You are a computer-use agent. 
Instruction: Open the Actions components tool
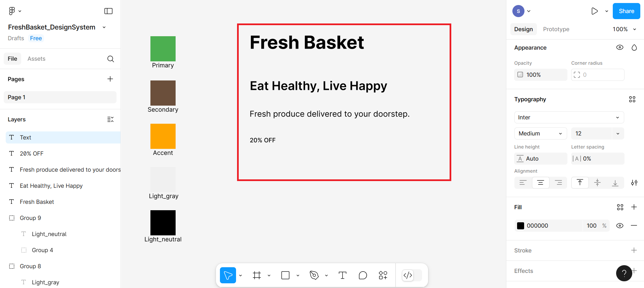(383, 275)
